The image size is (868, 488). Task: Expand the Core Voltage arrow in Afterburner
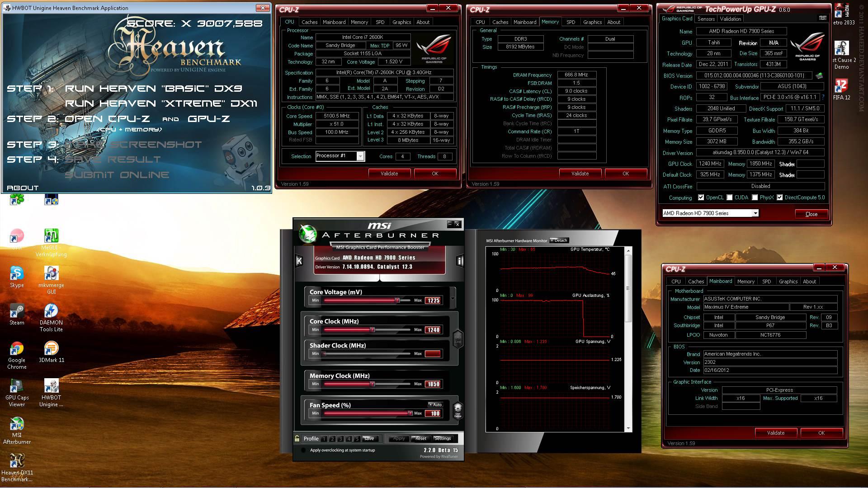453,299
